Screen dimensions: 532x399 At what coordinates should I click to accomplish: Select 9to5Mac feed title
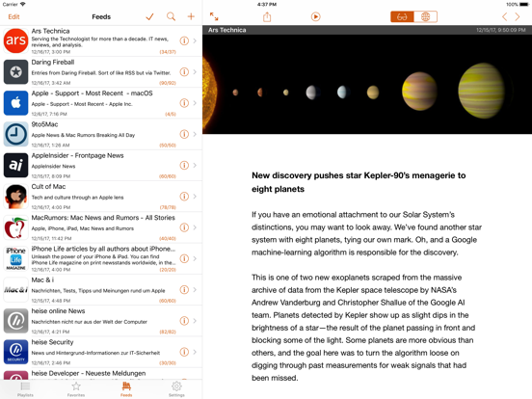[x=44, y=124]
